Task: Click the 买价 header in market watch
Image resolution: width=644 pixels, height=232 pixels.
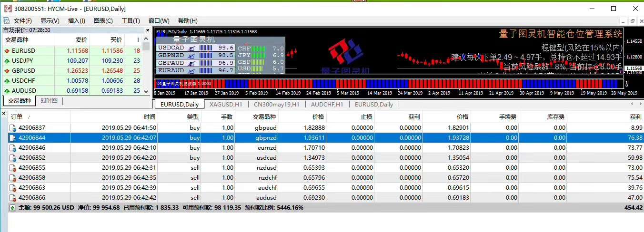Action: (107, 40)
